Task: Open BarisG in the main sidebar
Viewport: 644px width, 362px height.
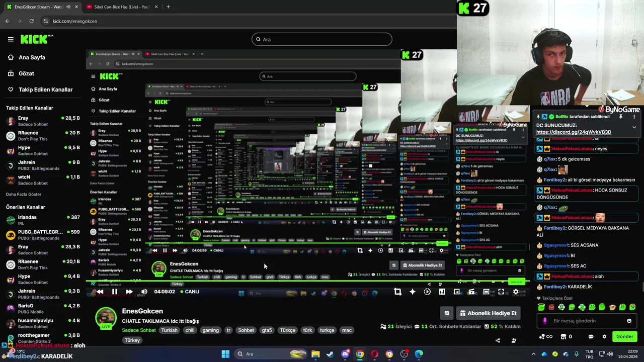Action: [43, 309]
